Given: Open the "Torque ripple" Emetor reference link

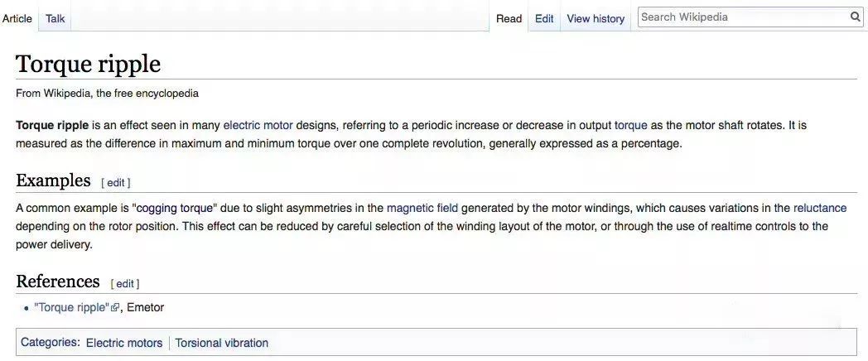Looking at the screenshot, I should pos(71,307).
